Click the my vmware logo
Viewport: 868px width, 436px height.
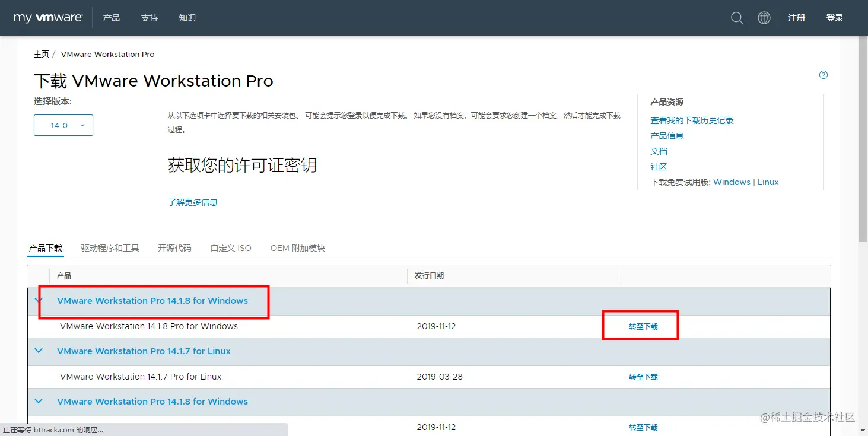[48, 18]
